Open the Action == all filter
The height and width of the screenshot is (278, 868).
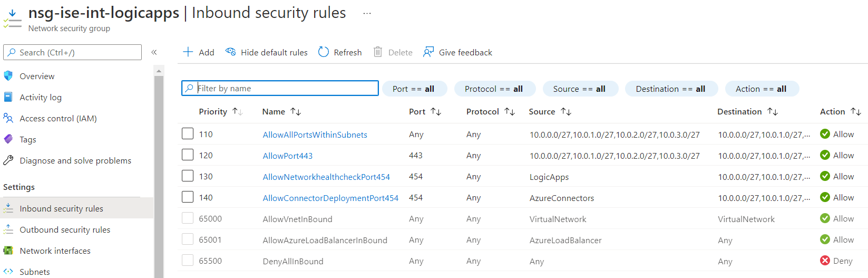click(x=762, y=89)
